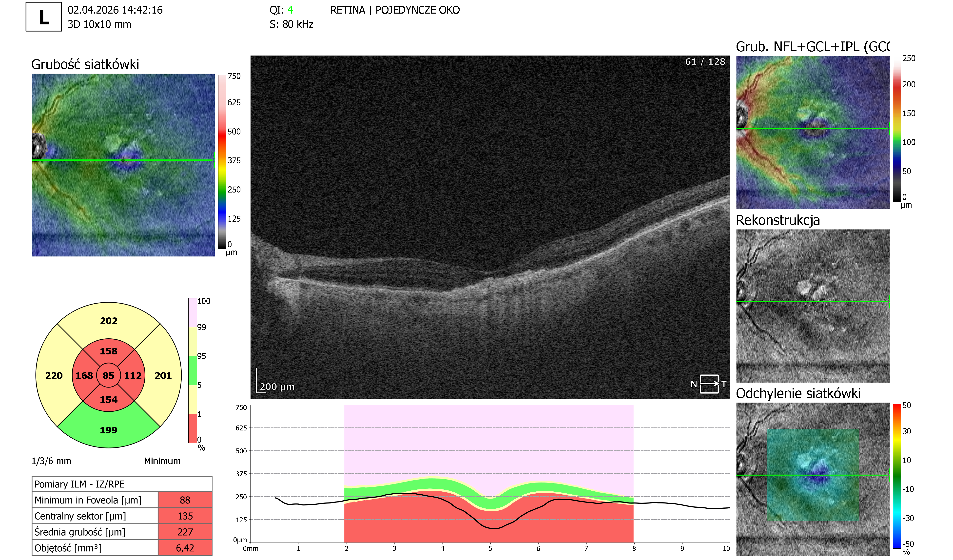The width and height of the screenshot is (953, 560).
Task: Click the Minimum label under the grid
Action: pyautogui.click(x=162, y=461)
